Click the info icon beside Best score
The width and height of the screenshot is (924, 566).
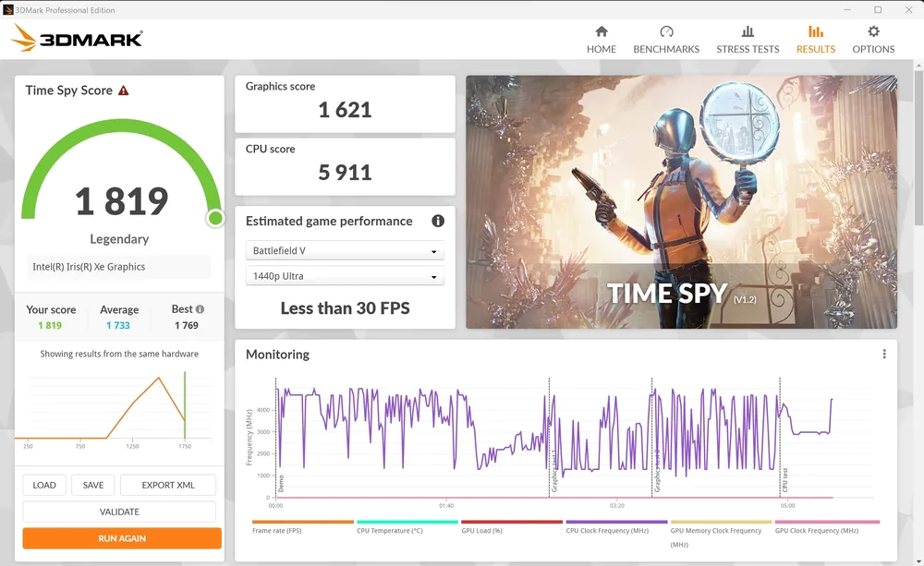click(200, 309)
